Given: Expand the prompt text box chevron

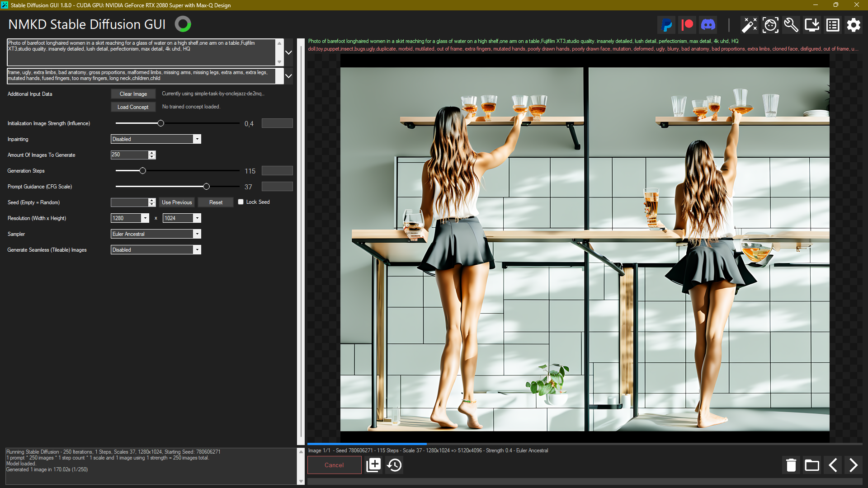Looking at the screenshot, I should click(x=288, y=52).
